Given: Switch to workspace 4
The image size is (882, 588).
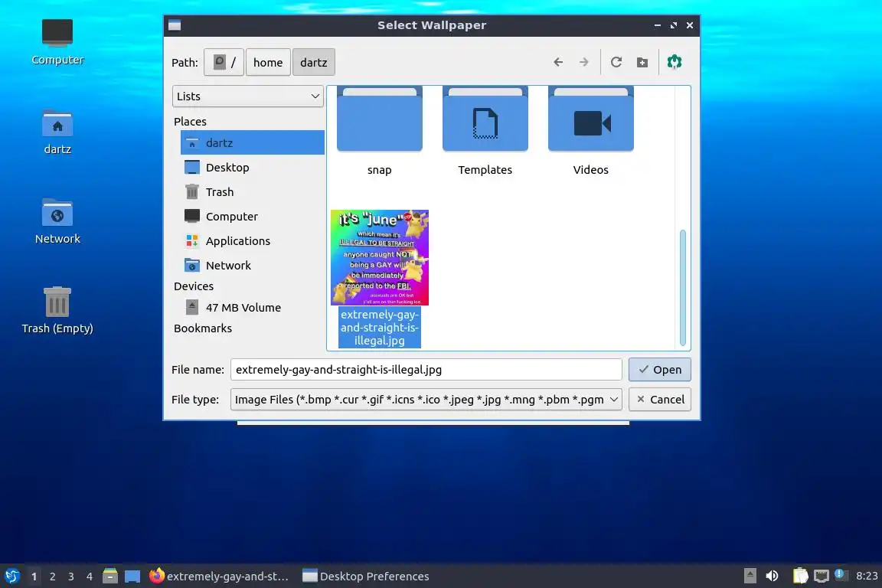Looking at the screenshot, I should pyautogui.click(x=89, y=577).
